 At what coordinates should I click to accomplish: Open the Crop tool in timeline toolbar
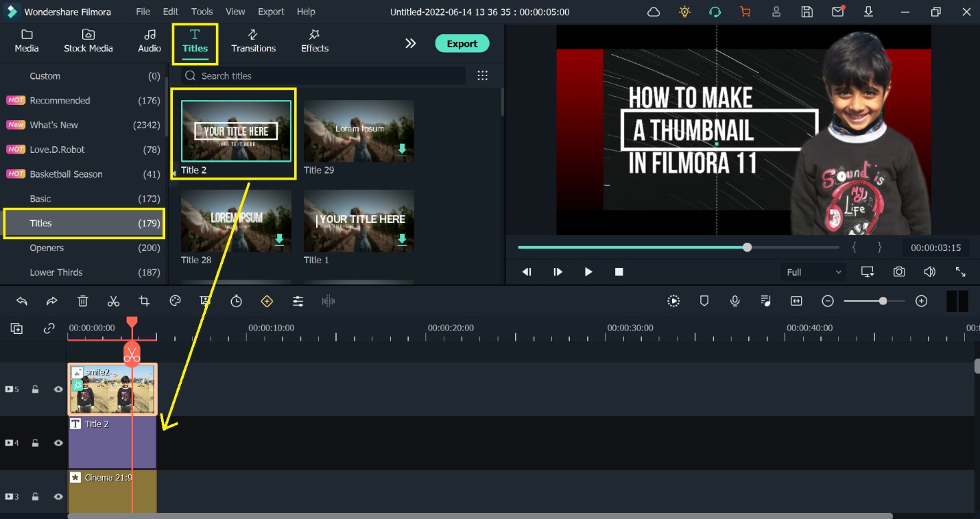[144, 301]
